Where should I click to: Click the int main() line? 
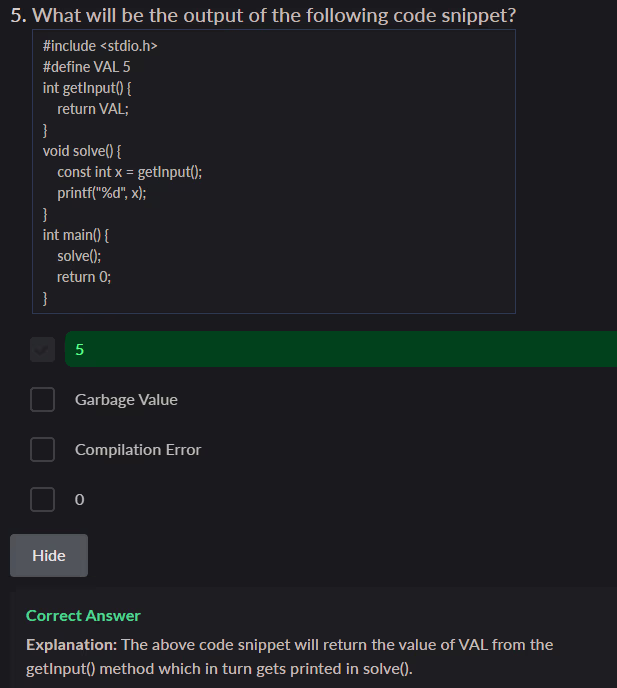pos(76,235)
